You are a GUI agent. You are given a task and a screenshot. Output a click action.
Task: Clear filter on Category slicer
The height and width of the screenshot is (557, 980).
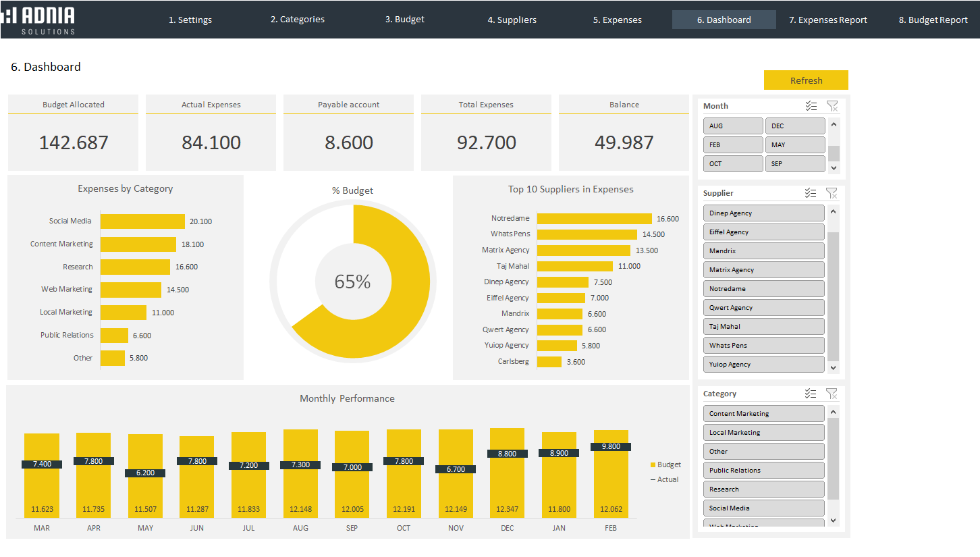click(832, 394)
